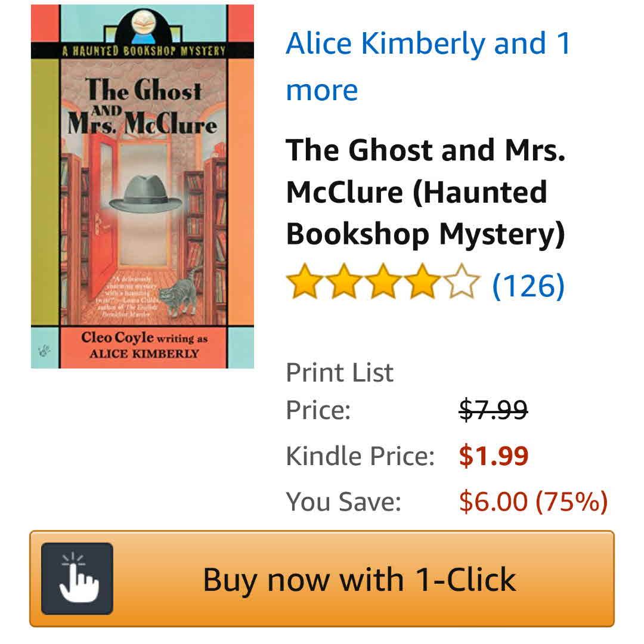
Task: Click the empty fifth rating star
Action: coord(461,281)
